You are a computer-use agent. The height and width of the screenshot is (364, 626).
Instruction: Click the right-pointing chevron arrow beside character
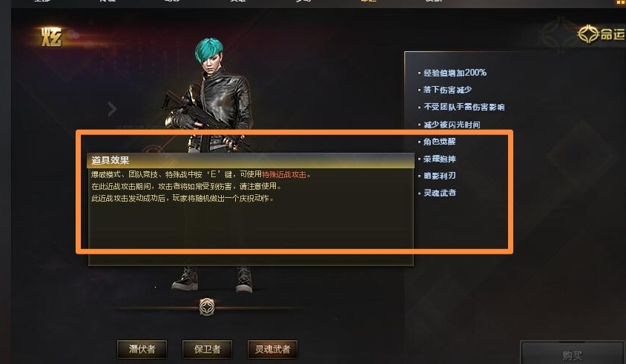(112, 109)
